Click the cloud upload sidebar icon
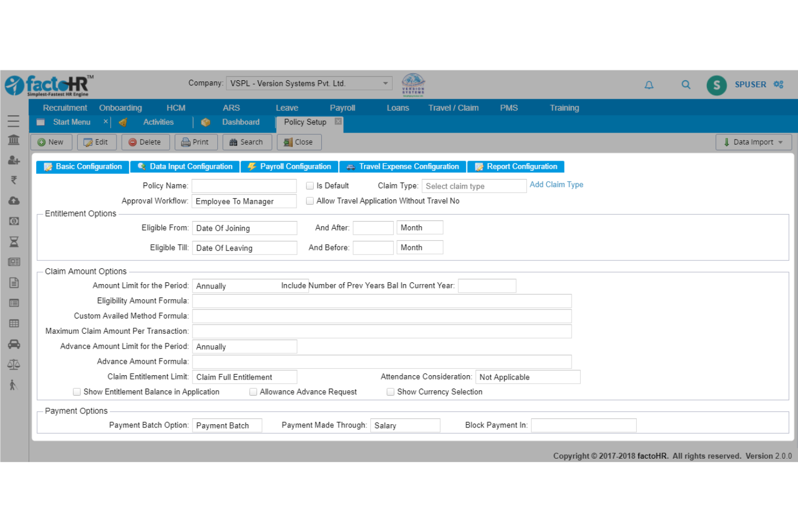This screenshot has width=798, height=532. click(x=13, y=201)
